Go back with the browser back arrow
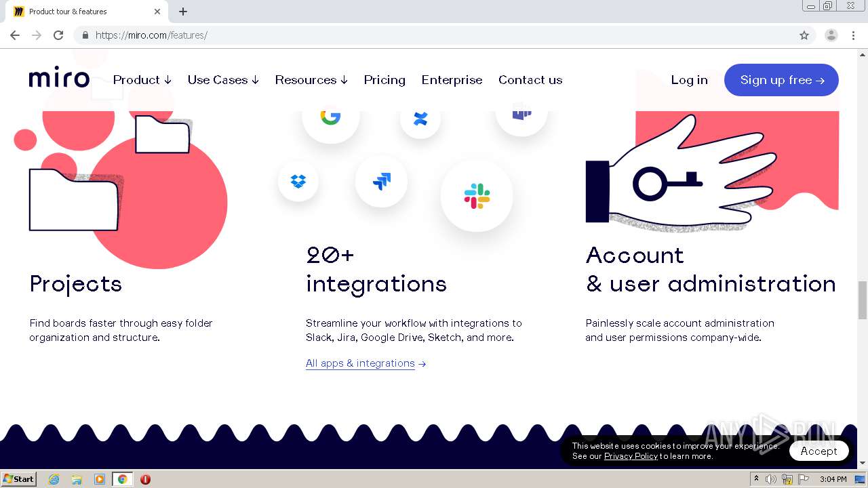 click(x=15, y=35)
